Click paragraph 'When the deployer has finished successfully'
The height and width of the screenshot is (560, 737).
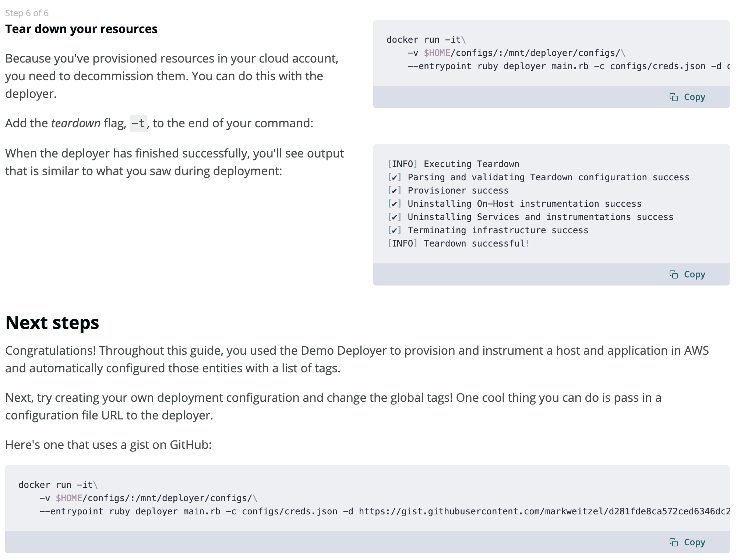tap(174, 162)
